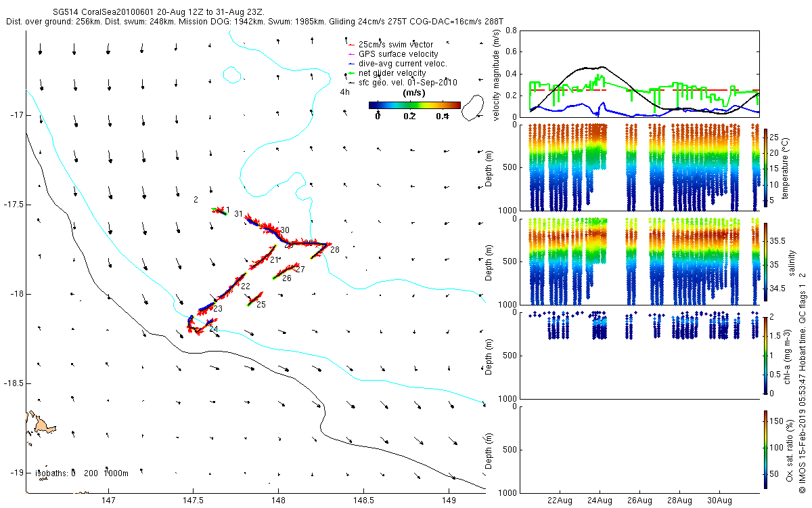Click the '(m/s)' label above the map colorbar

coord(414,93)
